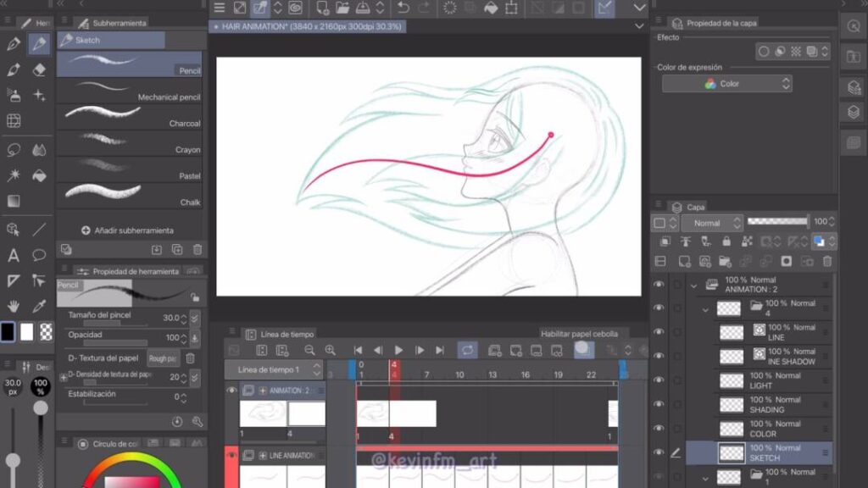This screenshot has height=488, width=868.
Task: Open the Línea de tiempo tab
Action: (x=280, y=334)
